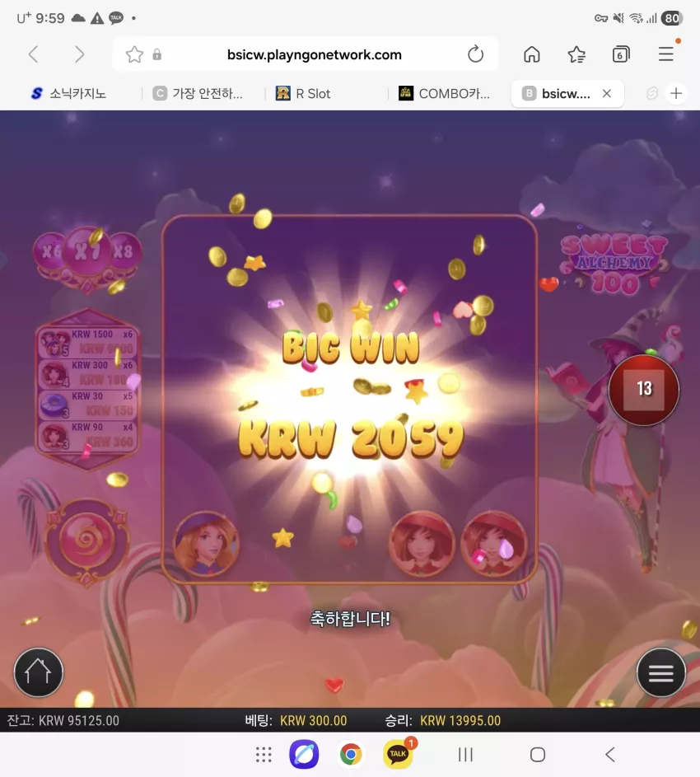Image resolution: width=700 pixels, height=777 pixels.
Task: Switch to the R Slot tab
Action: [x=303, y=94]
